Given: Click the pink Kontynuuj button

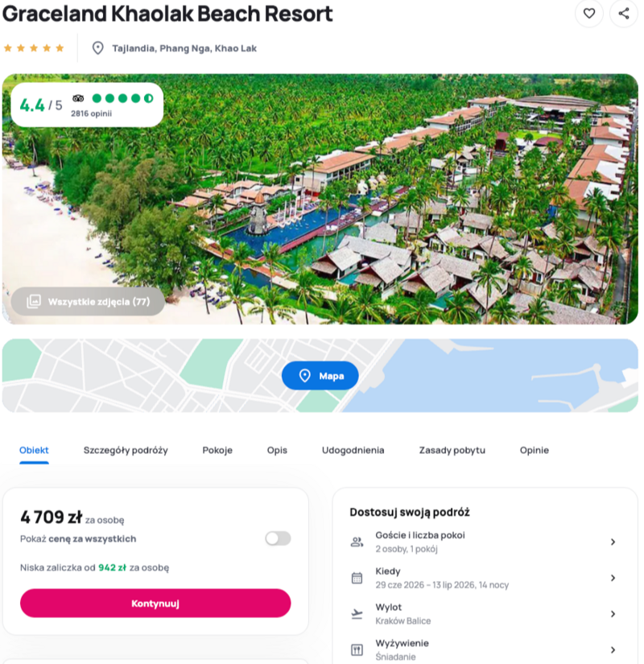Looking at the screenshot, I should click(x=155, y=603).
